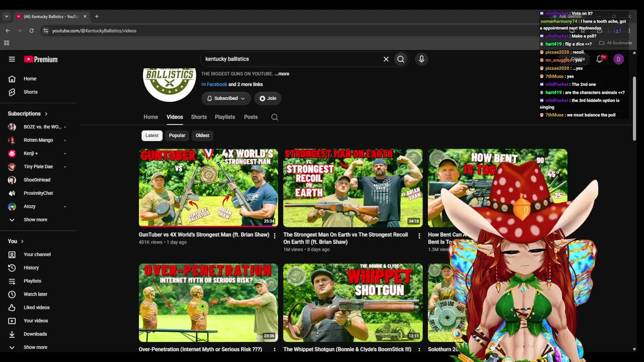
Task: Click the Kentucky Ballistics channel avatar
Action: [x=170, y=83]
